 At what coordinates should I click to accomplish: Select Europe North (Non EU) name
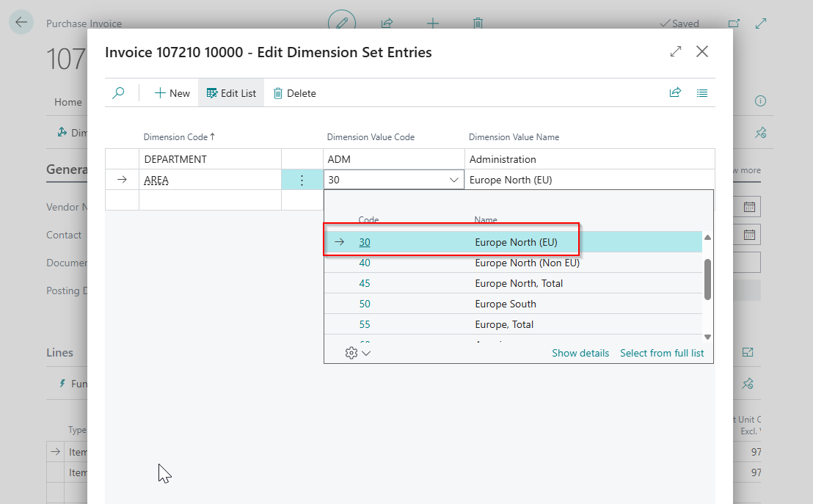pyautogui.click(x=528, y=263)
